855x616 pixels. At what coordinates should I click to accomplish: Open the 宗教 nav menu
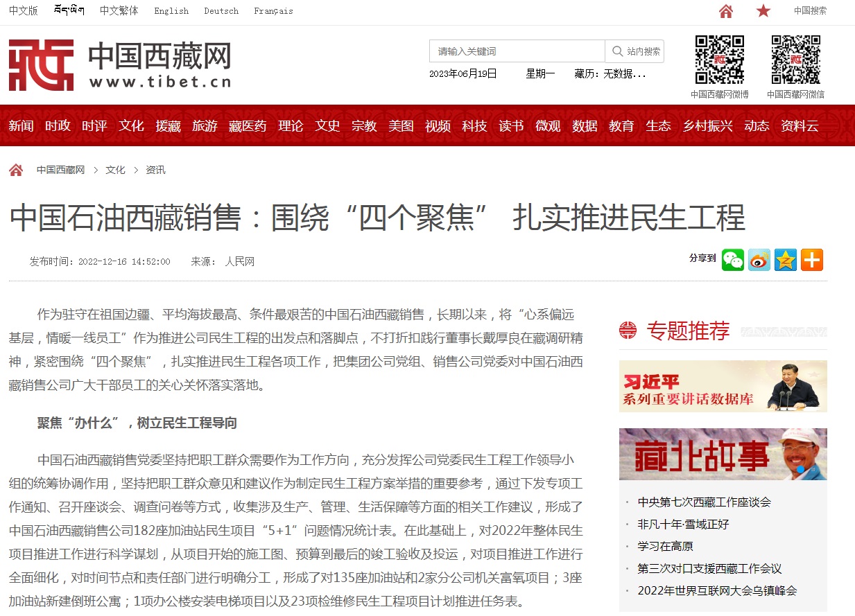coord(365,125)
